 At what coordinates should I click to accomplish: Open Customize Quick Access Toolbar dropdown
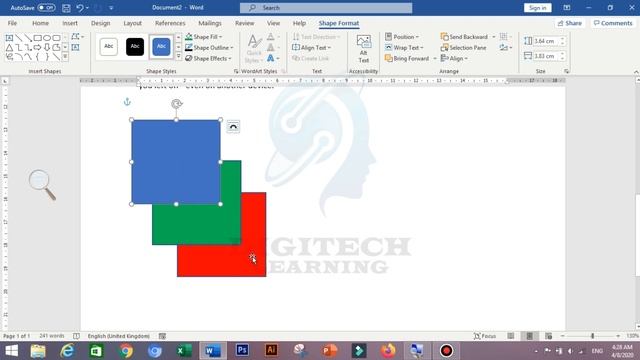point(111,8)
